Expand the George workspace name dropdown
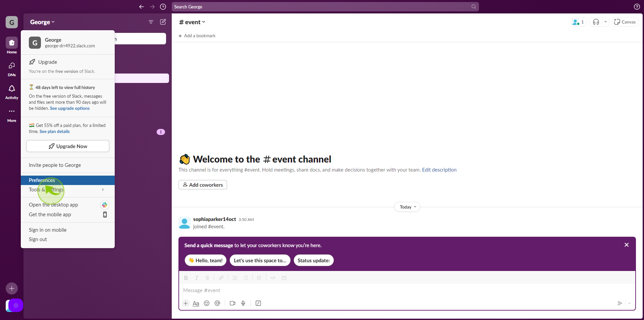This screenshot has width=644, height=320. [42, 22]
